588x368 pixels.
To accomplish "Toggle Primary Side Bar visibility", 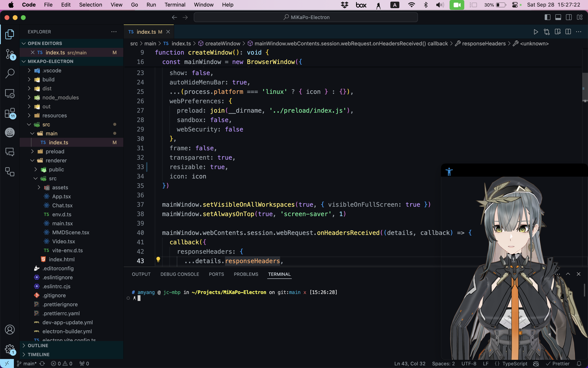I will point(547,17).
